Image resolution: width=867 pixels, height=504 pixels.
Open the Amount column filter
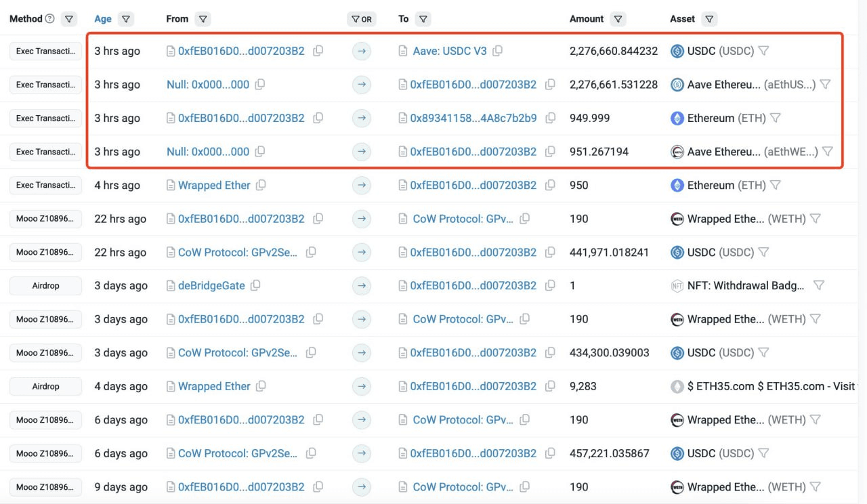[618, 19]
